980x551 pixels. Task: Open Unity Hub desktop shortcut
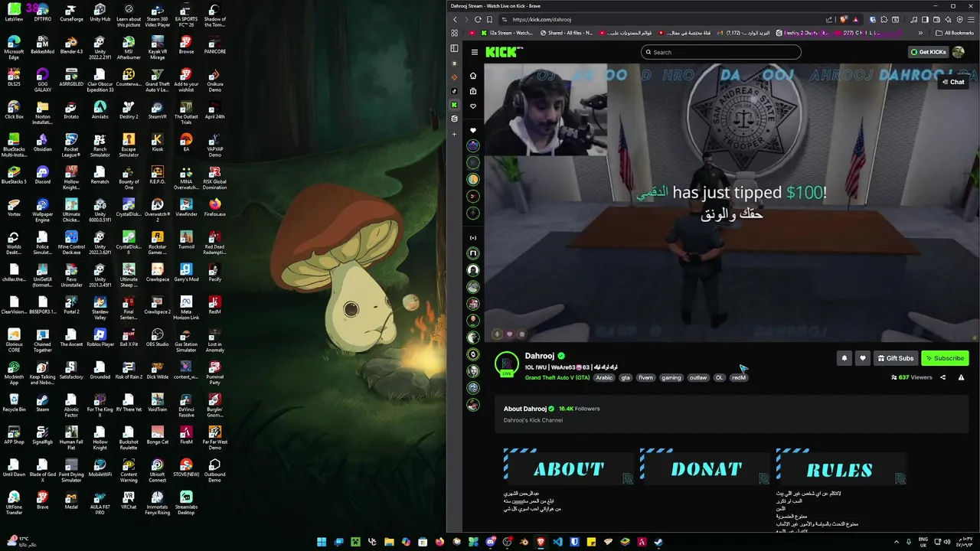click(x=100, y=12)
